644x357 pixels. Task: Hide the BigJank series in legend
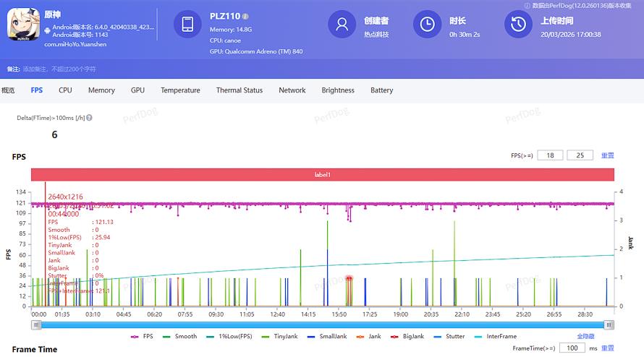tap(408, 337)
